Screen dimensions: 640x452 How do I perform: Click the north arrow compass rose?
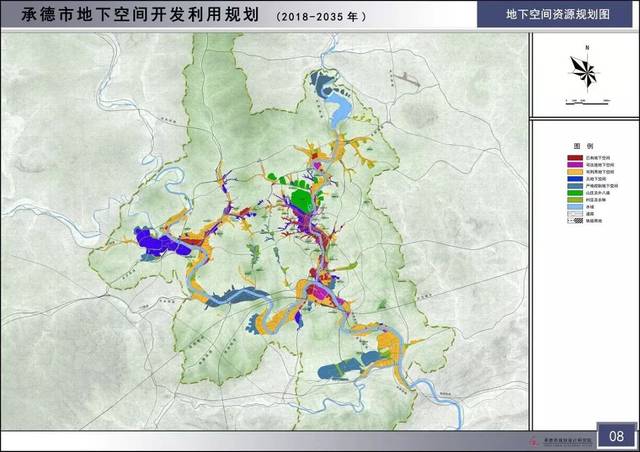[585, 71]
